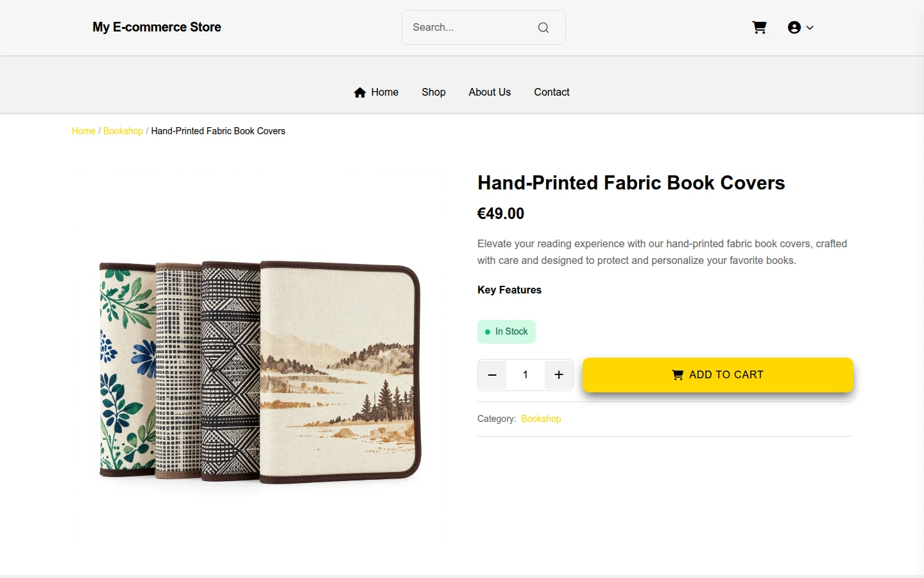Focus the Search input field
This screenshot has width=924, height=578.
click(471, 28)
